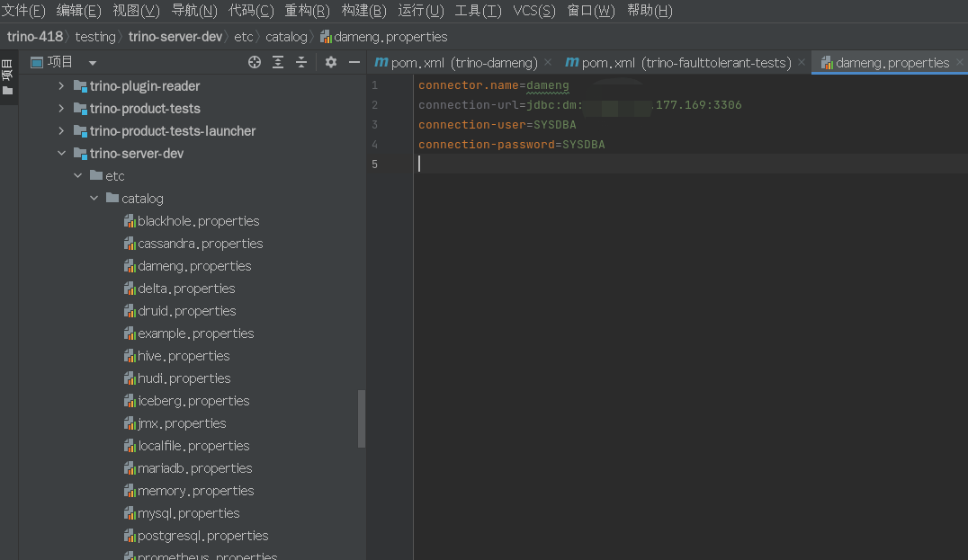Viewport: 968px width, 560px height.
Task: Click etc in the breadcrumb
Action: click(x=243, y=37)
